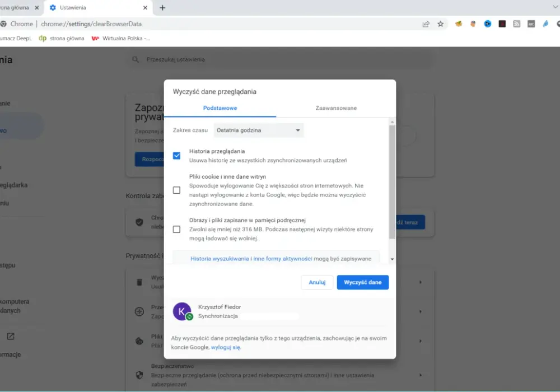Click the cookie icon in privacy list
This screenshot has width=560, height=392.
139,341
